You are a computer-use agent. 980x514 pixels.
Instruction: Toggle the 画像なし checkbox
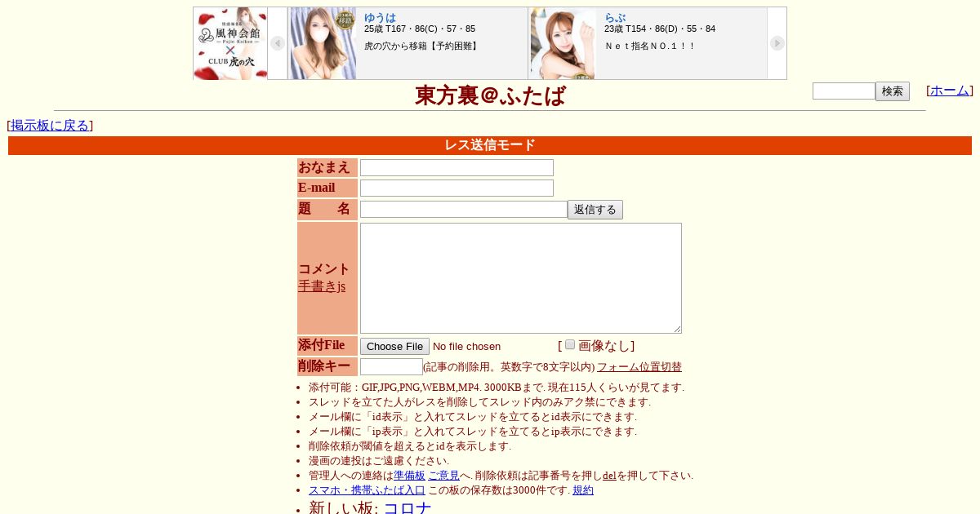pyautogui.click(x=570, y=344)
